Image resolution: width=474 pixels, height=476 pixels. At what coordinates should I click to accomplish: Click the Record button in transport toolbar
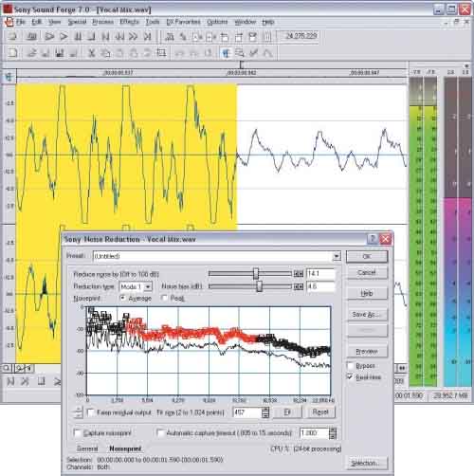(x=12, y=37)
